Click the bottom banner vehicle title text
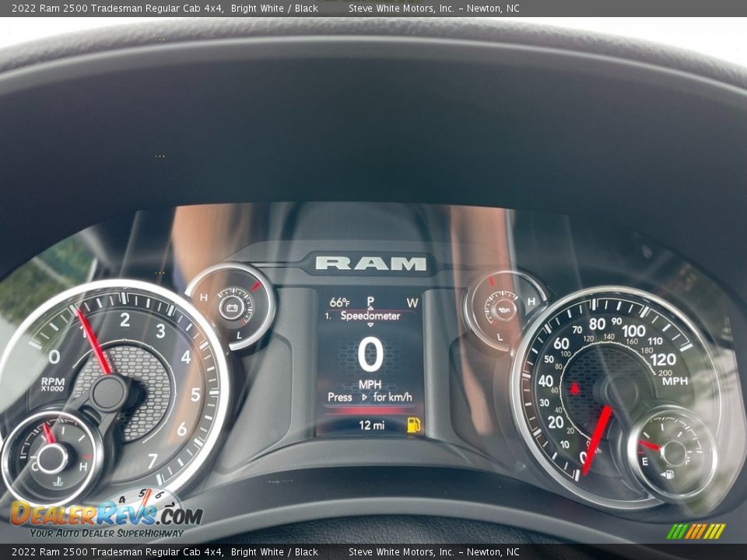This screenshot has height=560, width=747. coord(165,552)
